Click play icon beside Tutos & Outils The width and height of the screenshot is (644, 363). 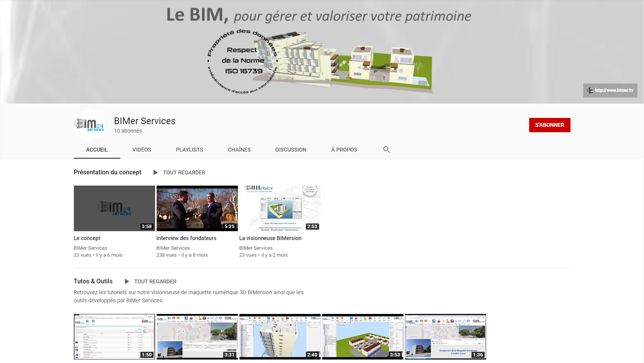127,281
